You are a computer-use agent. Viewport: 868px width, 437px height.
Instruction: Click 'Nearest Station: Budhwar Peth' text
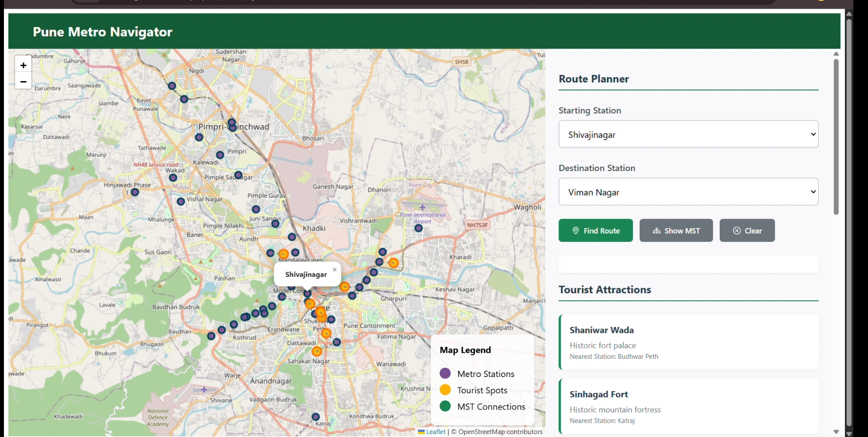[x=614, y=356]
